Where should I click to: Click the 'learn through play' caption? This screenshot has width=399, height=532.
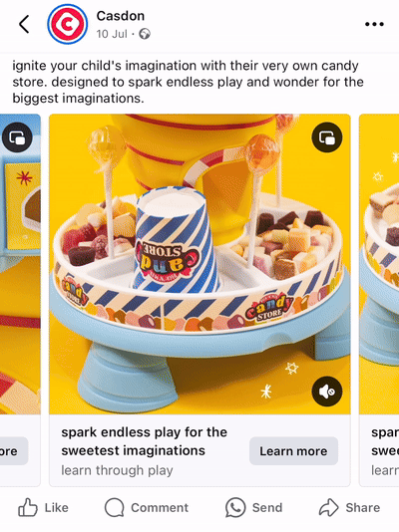[117, 470]
